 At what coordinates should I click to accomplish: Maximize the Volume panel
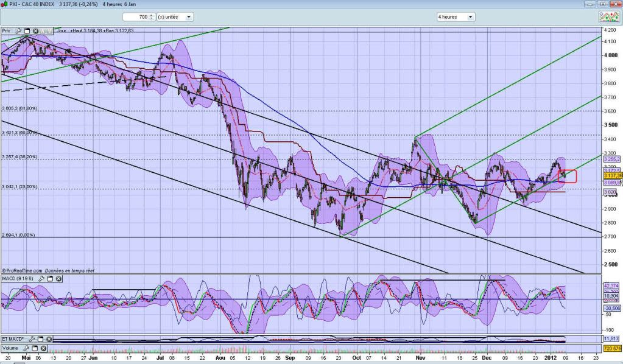click(34, 349)
